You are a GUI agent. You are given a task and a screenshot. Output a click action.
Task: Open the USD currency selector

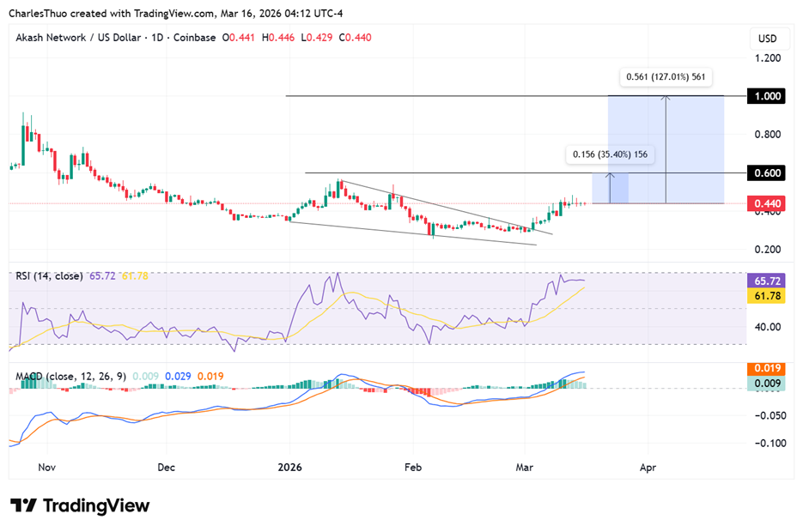[x=767, y=39]
